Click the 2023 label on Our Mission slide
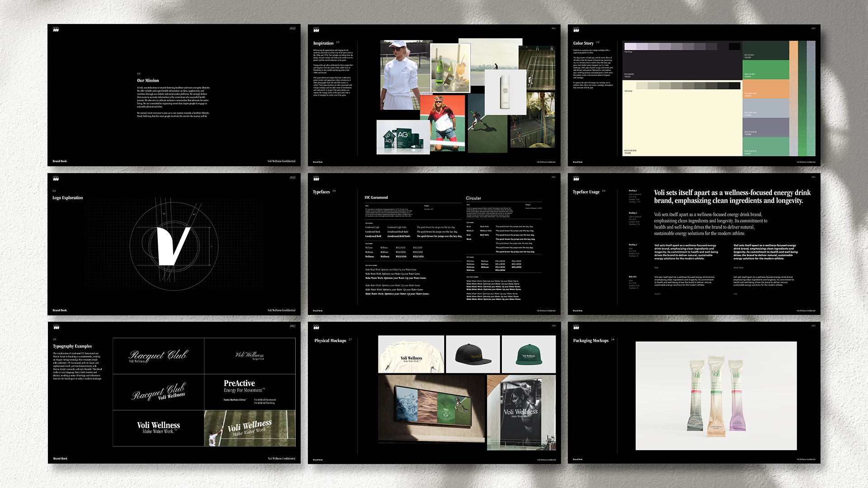868x488 pixels. click(x=292, y=28)
